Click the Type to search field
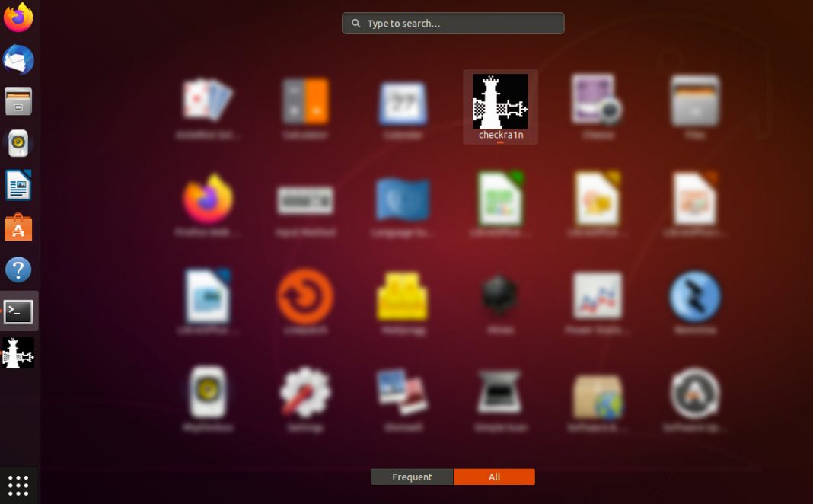Image resolution: width=813 pixels, height=504 pixels. click(452, 23)
